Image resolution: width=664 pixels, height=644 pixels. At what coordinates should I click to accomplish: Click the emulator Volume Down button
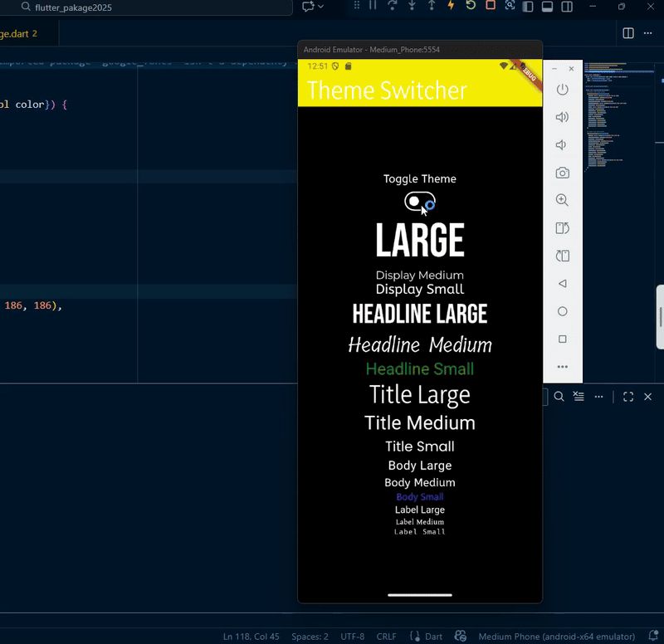(562, 144)
